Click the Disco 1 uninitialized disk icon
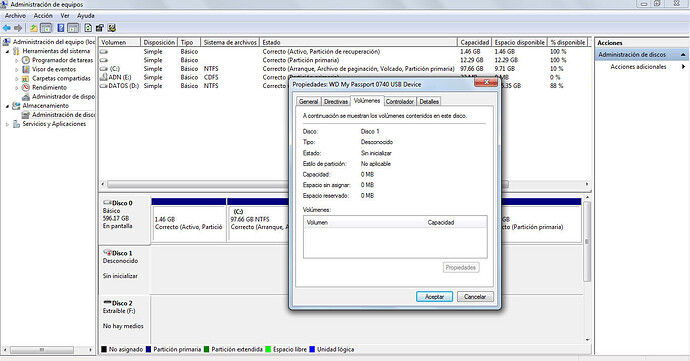 106,253
